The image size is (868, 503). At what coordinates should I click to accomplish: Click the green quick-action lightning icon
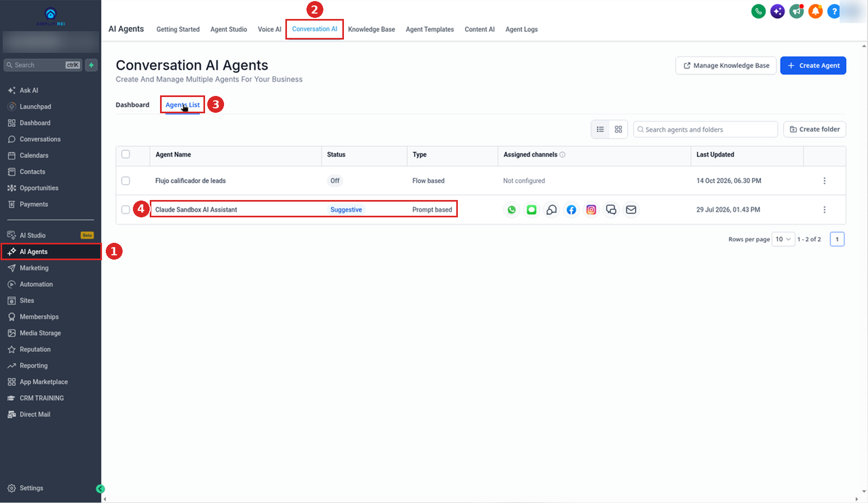[91, 65]
